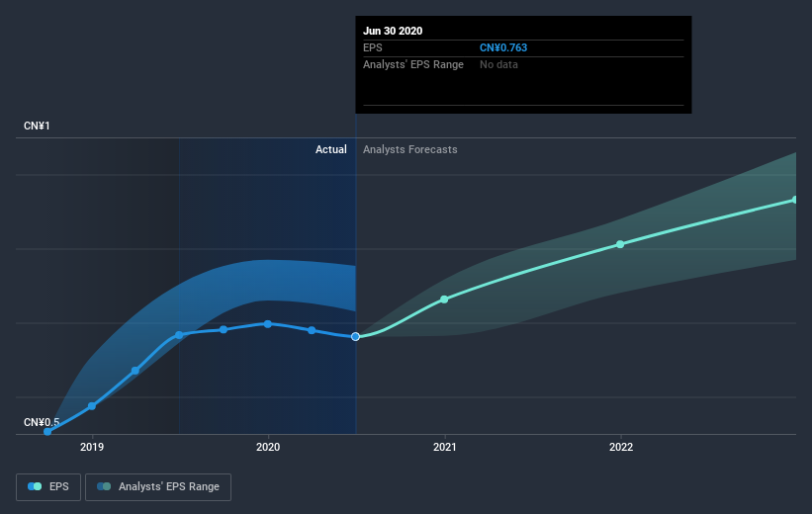Select the EPS point between 2019 and mid-2019
The width and height of the screenshot is (812, 514).
[135, 371]
